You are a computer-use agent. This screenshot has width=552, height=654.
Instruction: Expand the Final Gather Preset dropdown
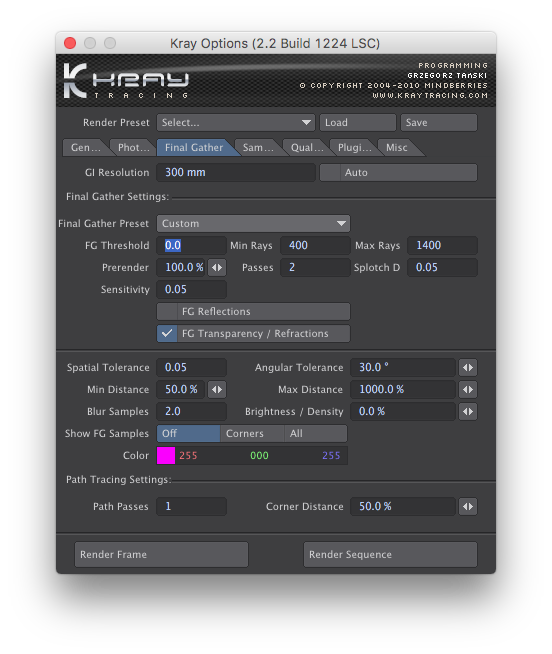tap(253, 224)
